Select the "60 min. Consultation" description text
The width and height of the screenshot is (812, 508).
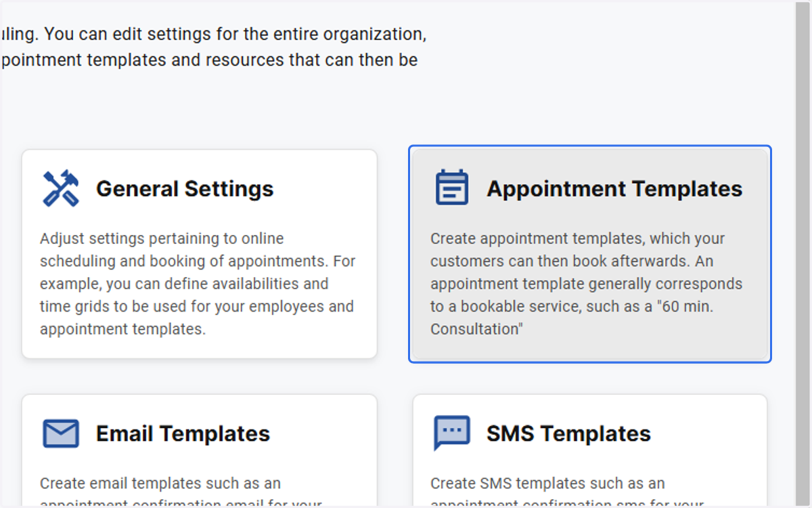pyautogui.click(x=586, y=284)
